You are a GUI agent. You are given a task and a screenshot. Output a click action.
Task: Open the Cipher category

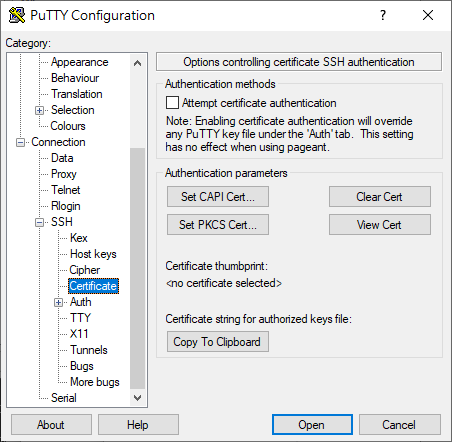[85, 270]
